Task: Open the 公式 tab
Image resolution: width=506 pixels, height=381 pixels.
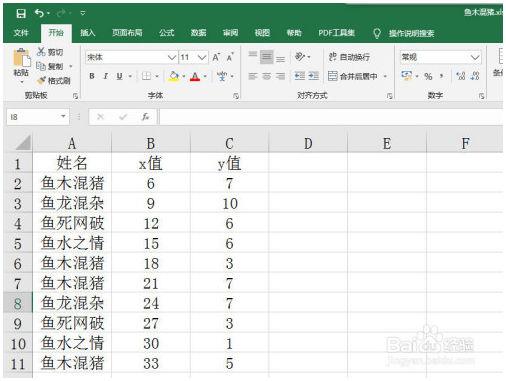Action: (166, 33)
